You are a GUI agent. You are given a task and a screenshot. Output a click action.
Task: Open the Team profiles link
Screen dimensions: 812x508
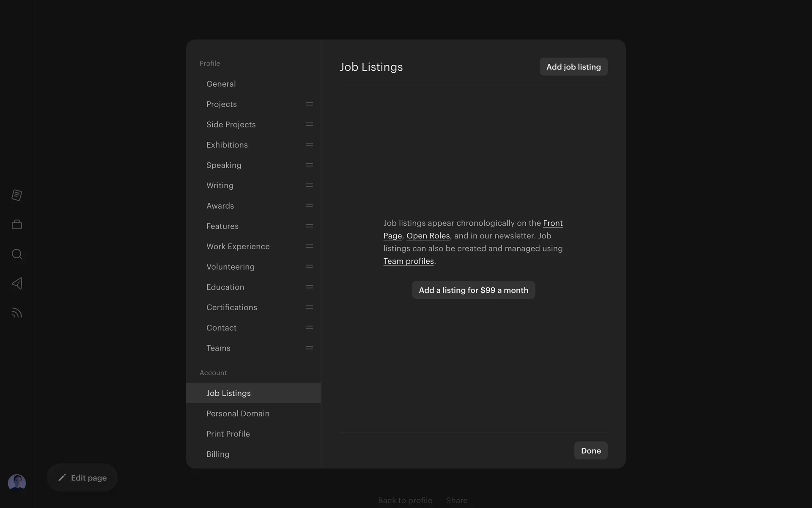pyautogui.click(x=408, y=261)
